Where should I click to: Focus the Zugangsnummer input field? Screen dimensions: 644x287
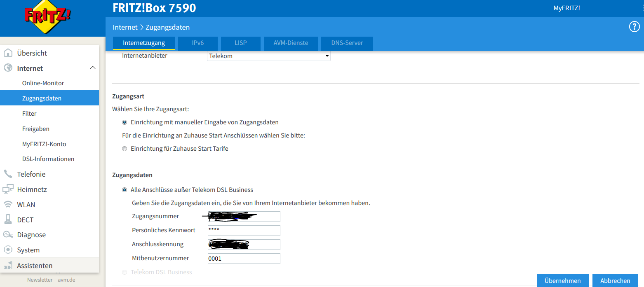[244, 217]
